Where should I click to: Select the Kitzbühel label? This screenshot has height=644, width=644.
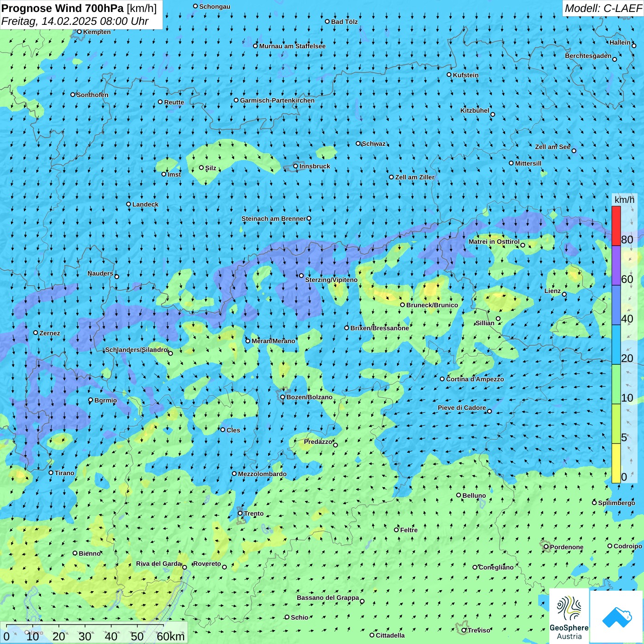click(475, 110)
